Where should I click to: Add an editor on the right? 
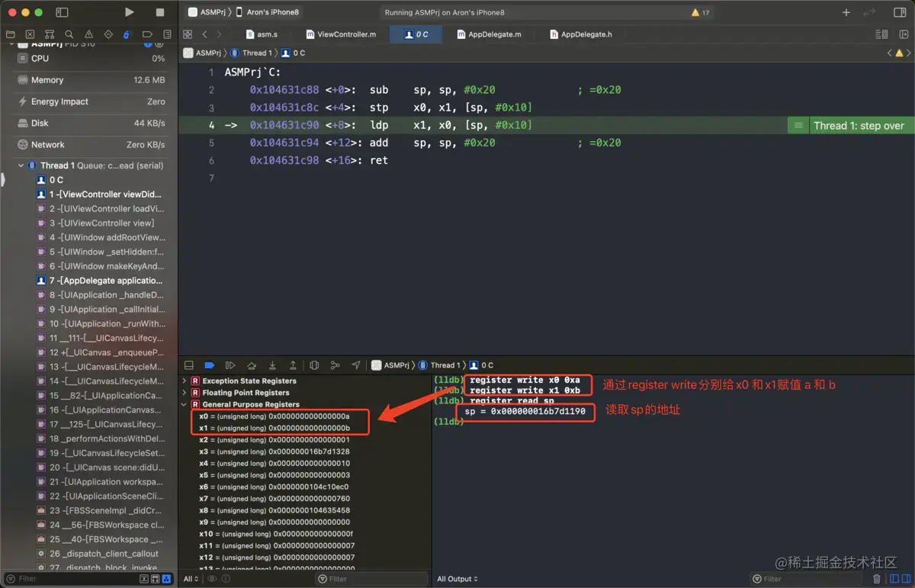click(903, 34)
